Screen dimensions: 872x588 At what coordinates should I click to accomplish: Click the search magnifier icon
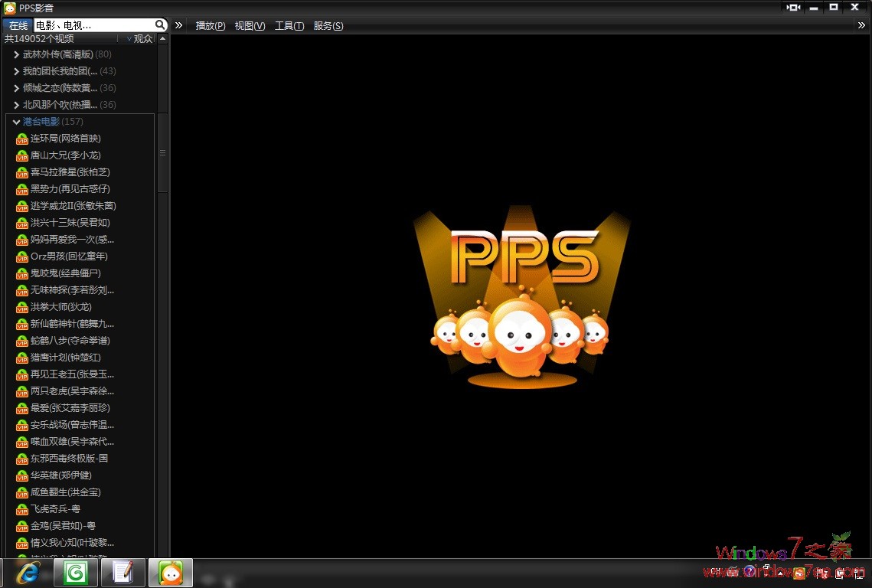coord(160,25)
